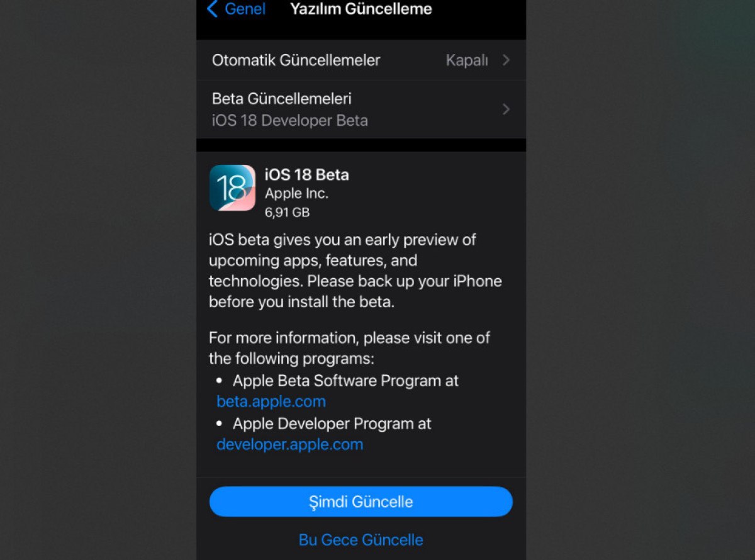The height and width of the screenshot is (560, 755).
Task: Expand chevron on Beta Güncellemeleri row
Action: pyautogui.click(x=506, y=109)
